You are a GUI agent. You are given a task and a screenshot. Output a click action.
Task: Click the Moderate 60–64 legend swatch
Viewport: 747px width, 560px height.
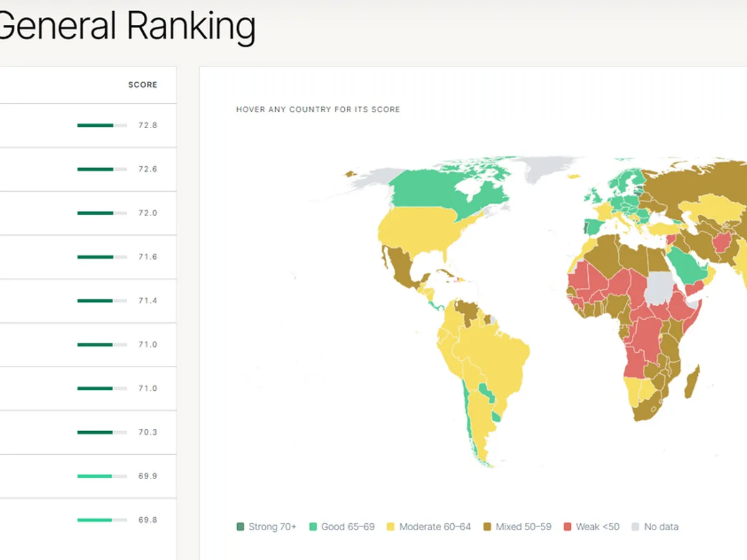(x=392, y=526)
